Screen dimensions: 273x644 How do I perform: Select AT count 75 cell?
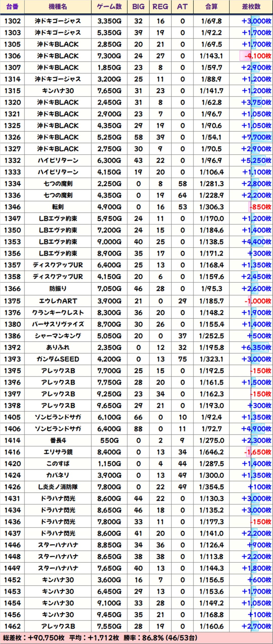pyautogui.click(x=182, y=359)
